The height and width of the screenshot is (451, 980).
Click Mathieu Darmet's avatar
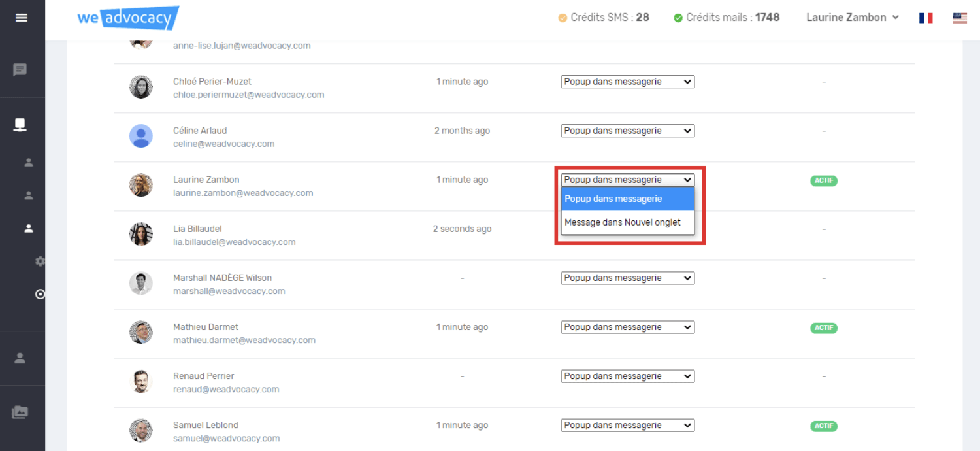(x=141, y=332)
